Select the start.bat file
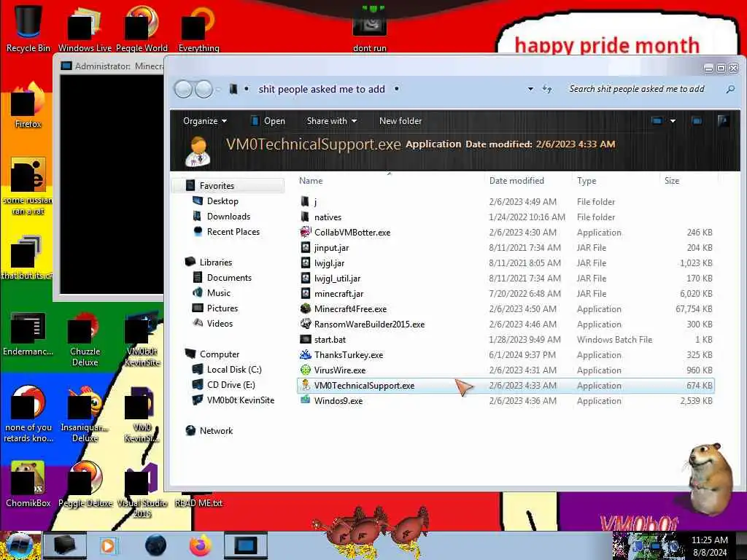This screenshot has width=747, height=560. click(x=505, y=340)
